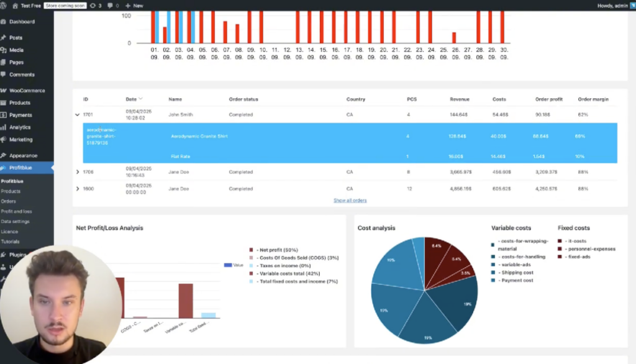The width and height of the screenshot is (636, 364).
Task: Click the updates icon in admin bar
Action: (93, 5)
